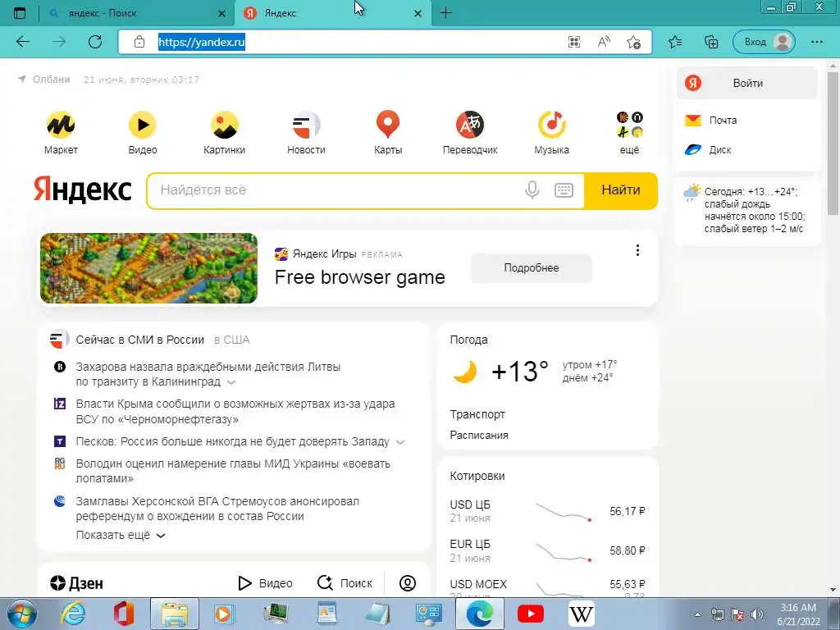Expand Показать ещё news list

coord(121,535)
